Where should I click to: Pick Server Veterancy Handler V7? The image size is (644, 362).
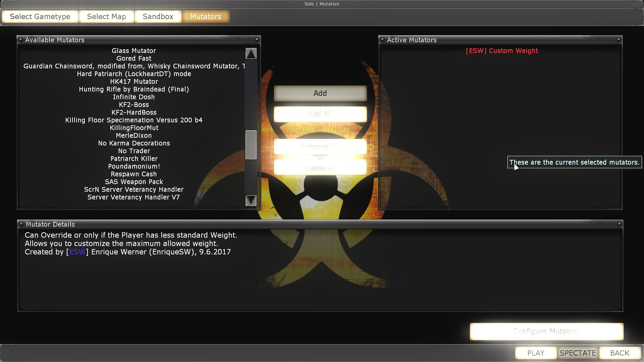click(x=134, y=197)
